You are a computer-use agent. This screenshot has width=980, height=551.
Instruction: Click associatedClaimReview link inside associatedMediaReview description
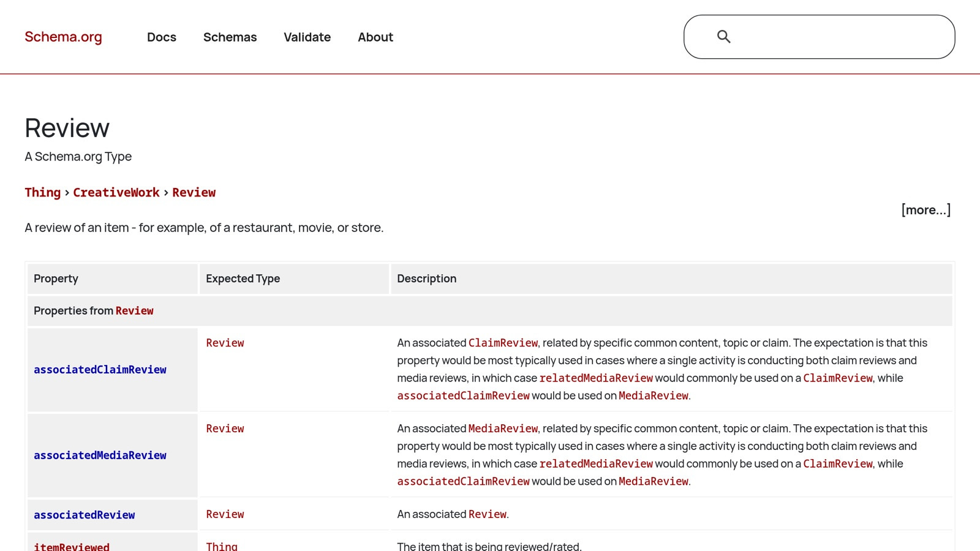coord(463,482)
